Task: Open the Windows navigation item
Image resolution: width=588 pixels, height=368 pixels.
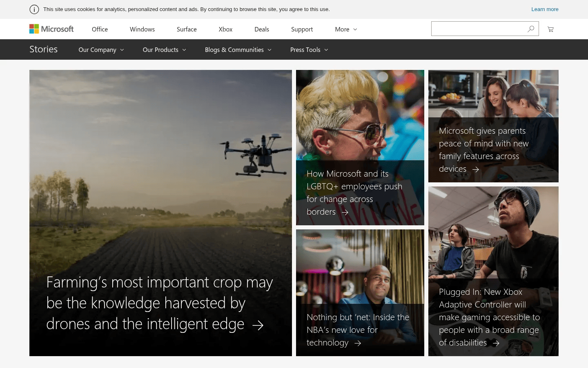Action: (142, 29)
